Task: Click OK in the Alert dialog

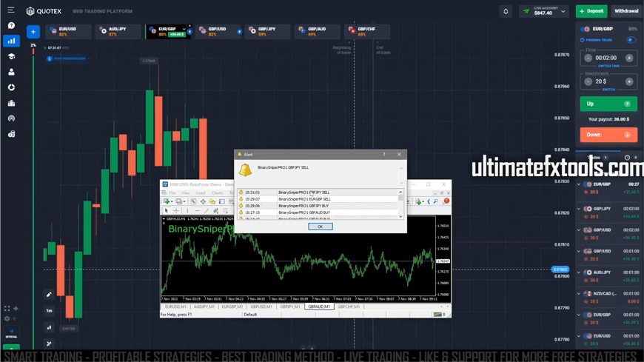Action: coord(320,227)
